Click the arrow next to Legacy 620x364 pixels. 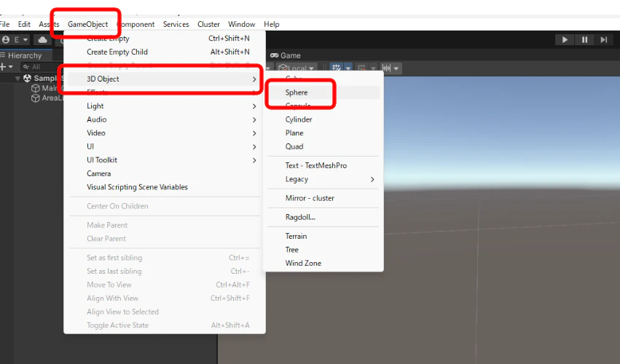[372, 179]
